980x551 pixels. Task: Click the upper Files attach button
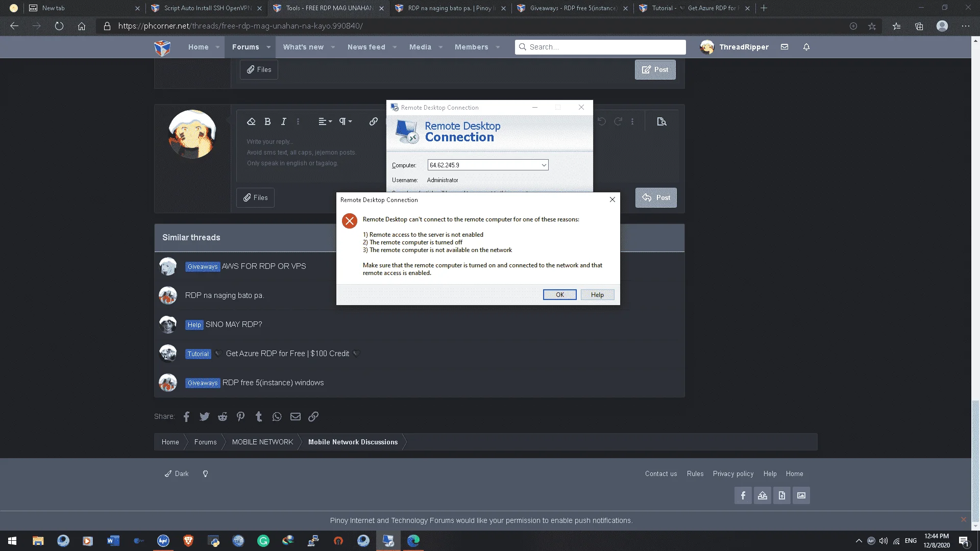pos(259,69)
